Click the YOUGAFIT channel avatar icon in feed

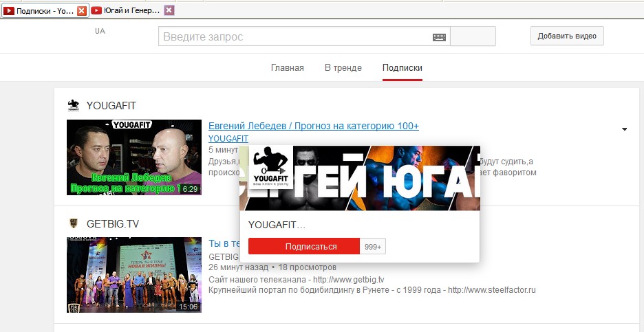(x=74, y=105)
